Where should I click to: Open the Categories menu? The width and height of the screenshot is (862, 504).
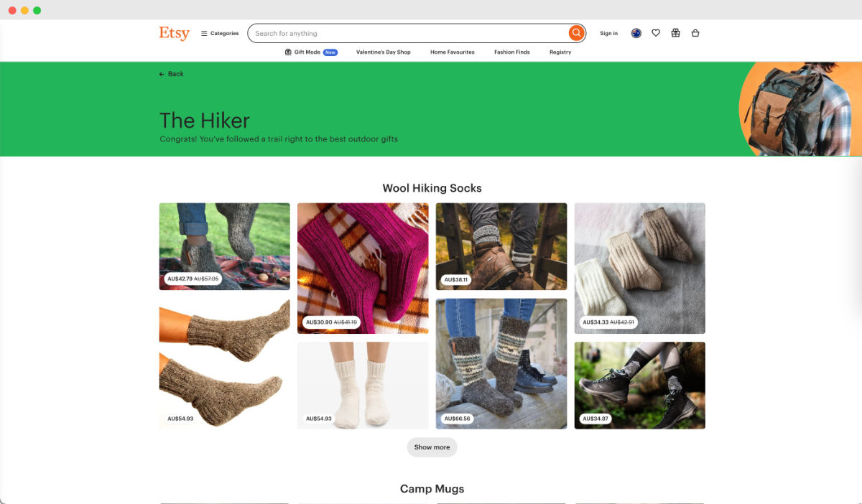221,33
